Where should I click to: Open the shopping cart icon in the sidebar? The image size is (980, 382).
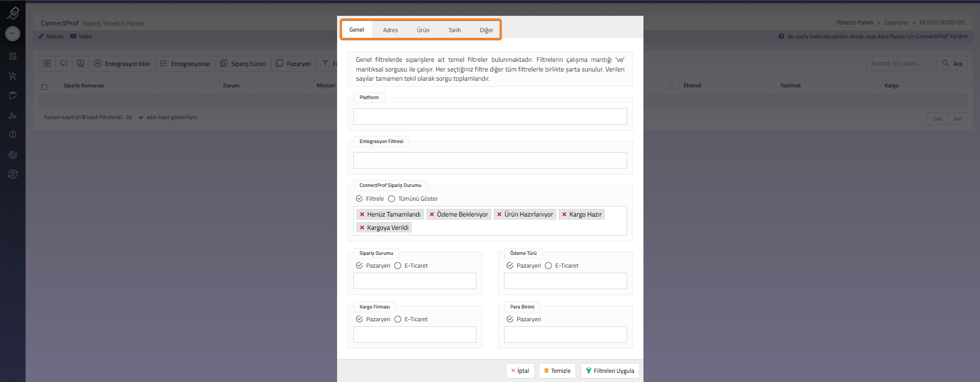coord(13,76)
